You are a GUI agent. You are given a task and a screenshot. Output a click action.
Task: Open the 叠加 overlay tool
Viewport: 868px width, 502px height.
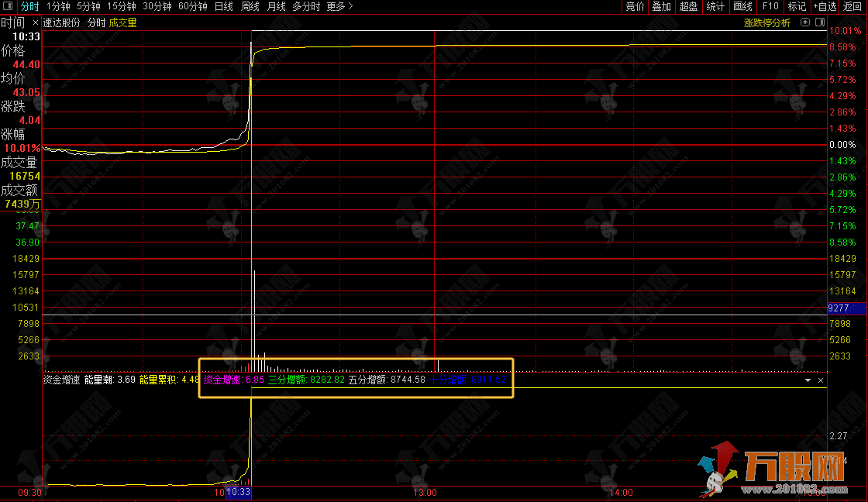click(661, 6)
